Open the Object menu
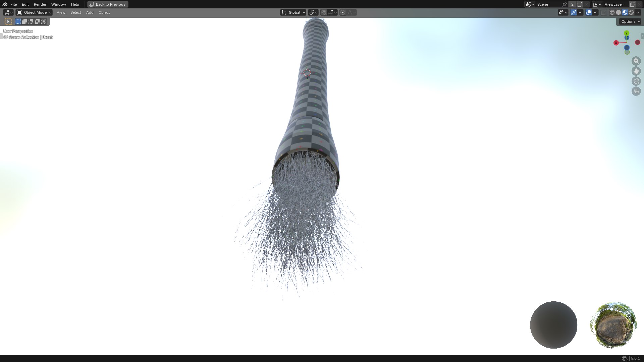The width and height of the screenshot is (644, 362). click(x=104, y=12)
